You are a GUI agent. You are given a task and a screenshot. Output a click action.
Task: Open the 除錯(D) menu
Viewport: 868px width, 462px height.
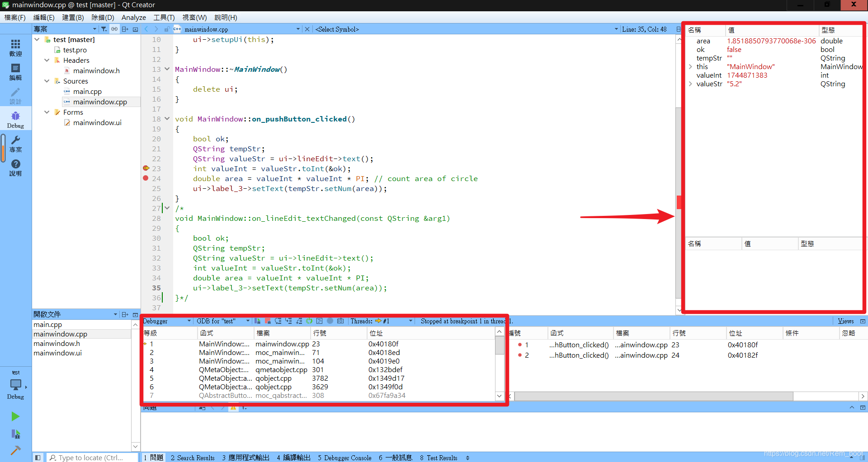click(x=103, y=17)
